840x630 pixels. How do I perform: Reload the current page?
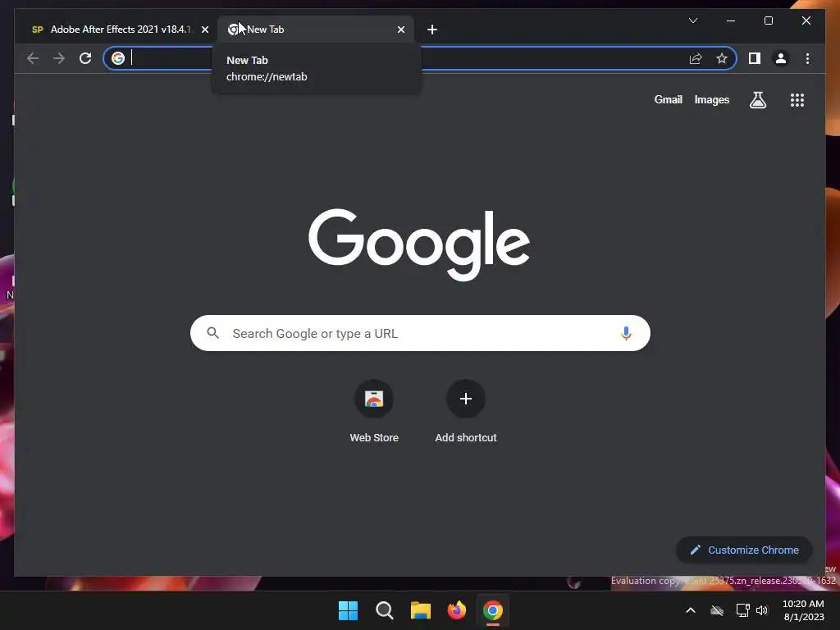(x=85, y=58)
